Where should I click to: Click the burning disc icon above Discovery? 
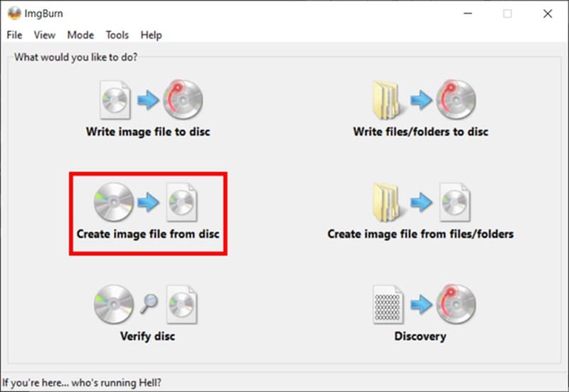455,304
